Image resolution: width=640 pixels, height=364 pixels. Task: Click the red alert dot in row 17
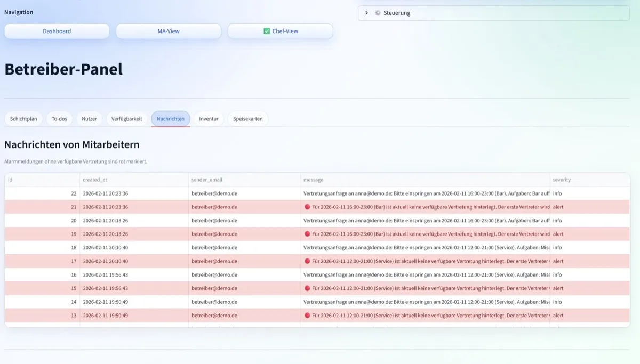[x=307, y=261]
